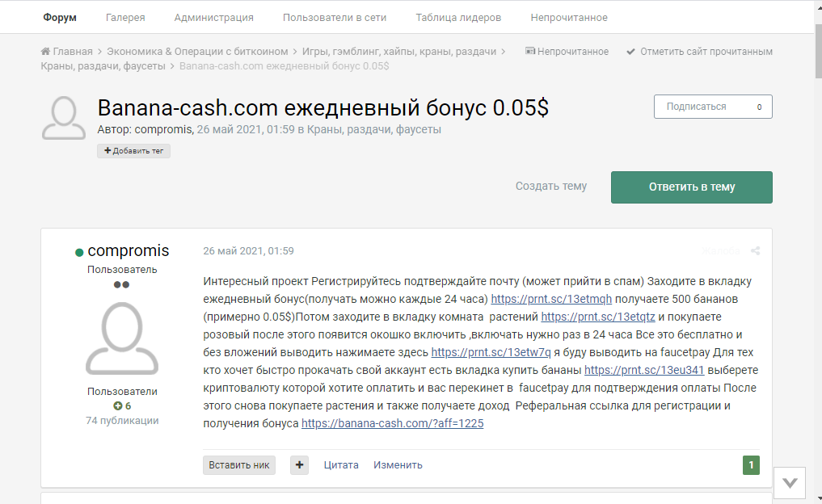Click 74 публикации text
The image size is (822, 504).
[122, 421]
